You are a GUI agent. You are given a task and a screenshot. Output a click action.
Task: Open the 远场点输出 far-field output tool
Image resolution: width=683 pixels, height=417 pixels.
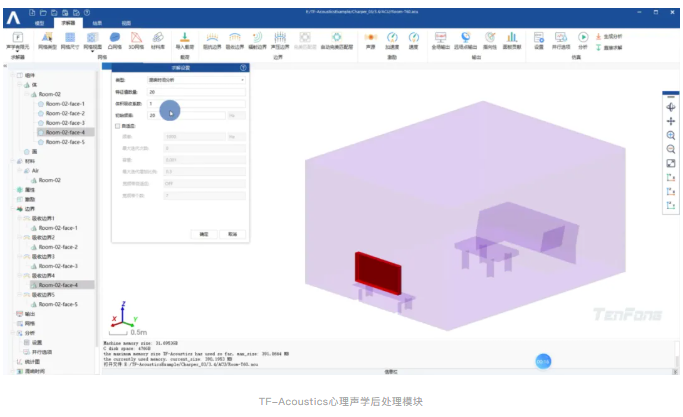click(465, 37)
